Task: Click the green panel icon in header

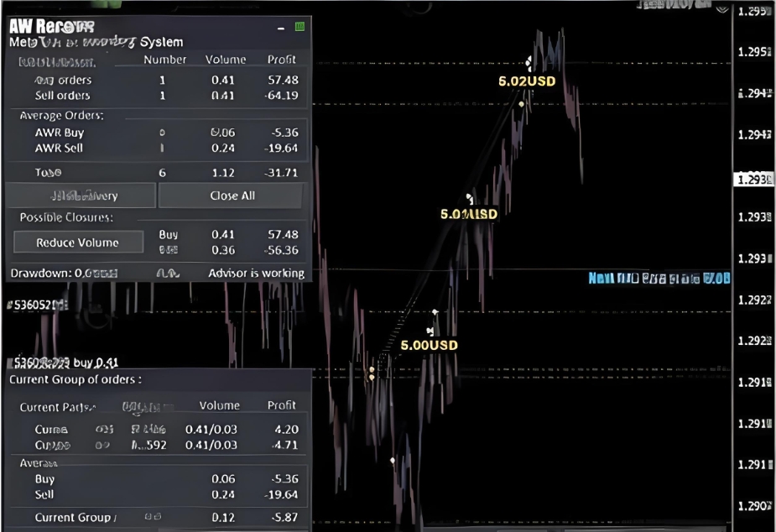Action: 299,27
